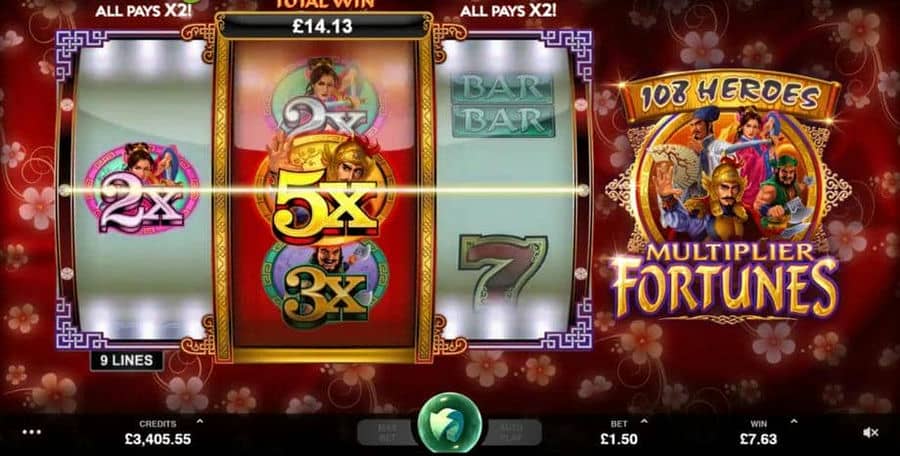Click the 108 Heroes Multiplier Fortunes logo
The height and width of the screenshot is (456, 900).
(x=726, y=195)
